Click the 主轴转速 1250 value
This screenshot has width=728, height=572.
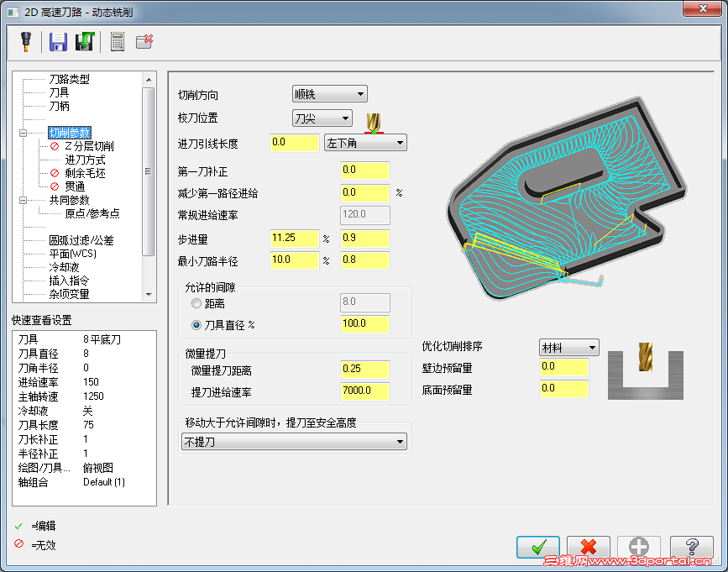click(93, 396)
